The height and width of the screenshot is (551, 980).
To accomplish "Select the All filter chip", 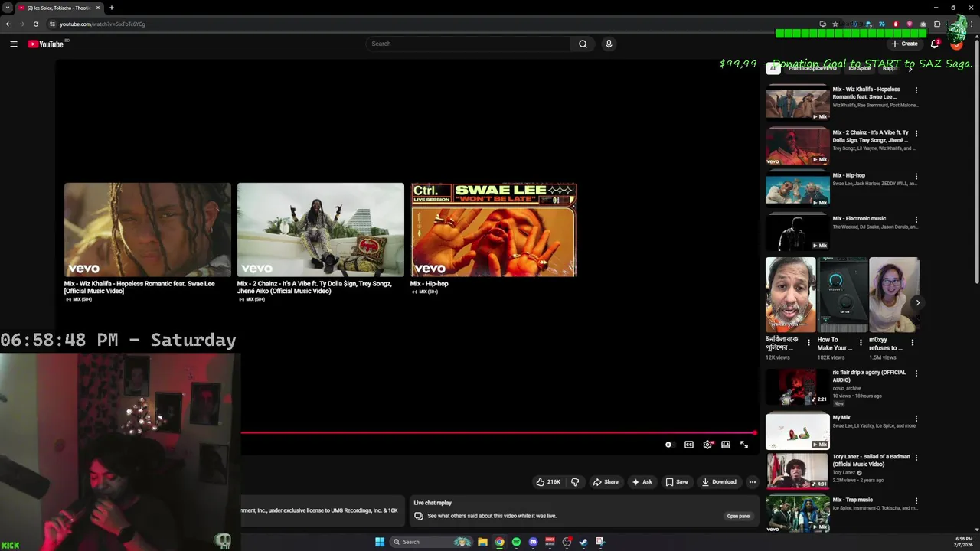I will [773, 68].
